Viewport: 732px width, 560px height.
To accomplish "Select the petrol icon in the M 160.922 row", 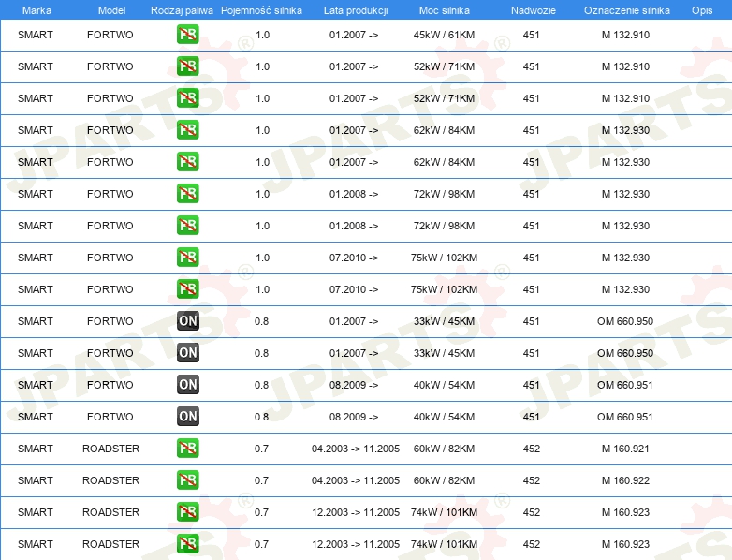I will [188, 480].
